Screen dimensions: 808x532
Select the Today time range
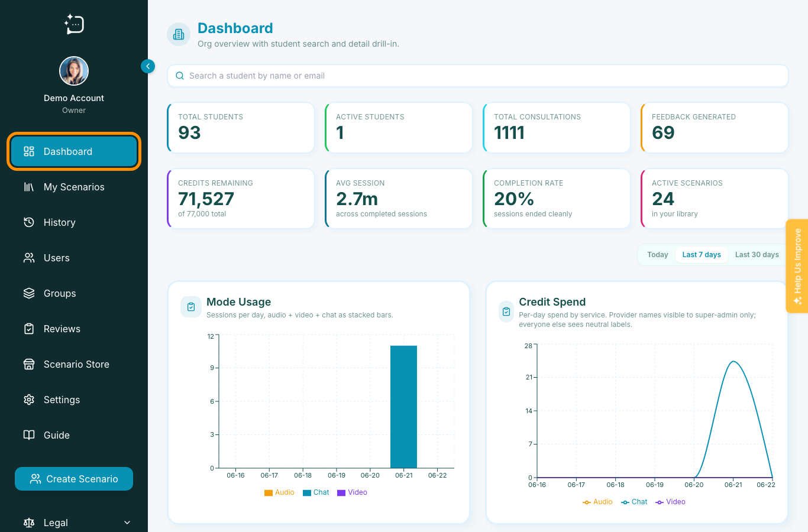(657, 255)
